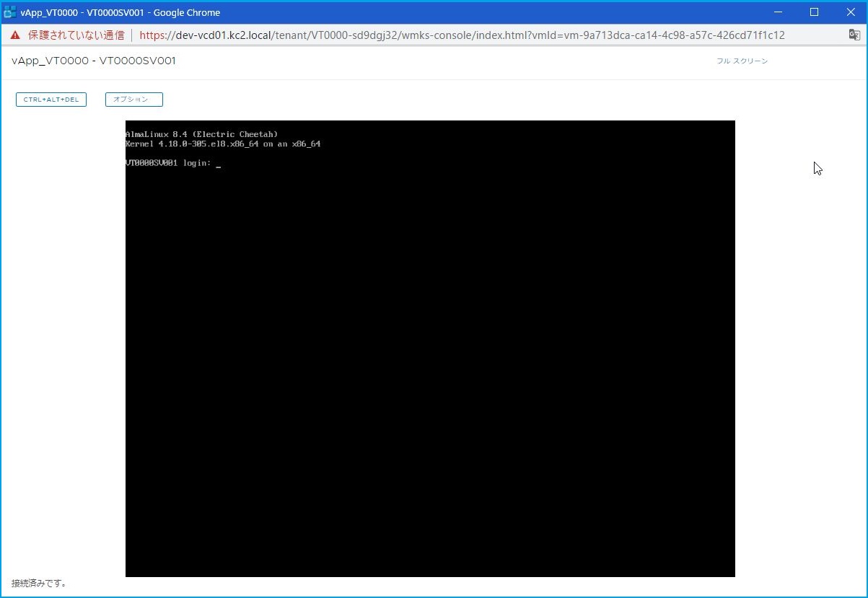Viewport: 868px width, 598px height.
Task: Click the page heading vApp_VT0000 - VT0000SV001
Action: 94,61
